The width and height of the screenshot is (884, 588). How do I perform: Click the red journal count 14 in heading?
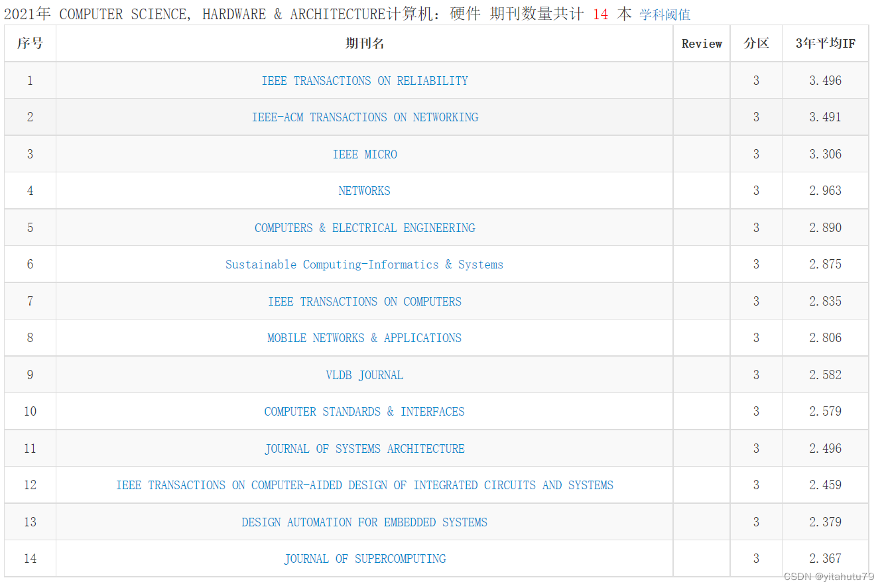tap(600, 15)
